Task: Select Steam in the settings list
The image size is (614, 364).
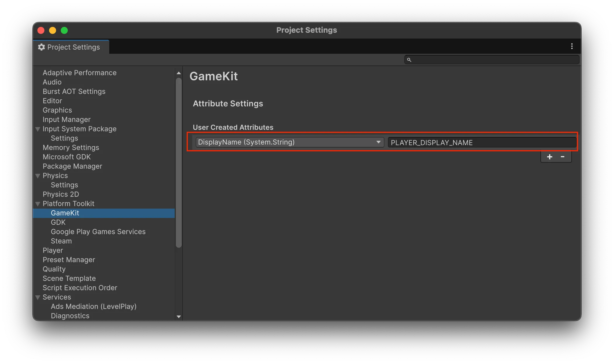Action: [61, 241]
